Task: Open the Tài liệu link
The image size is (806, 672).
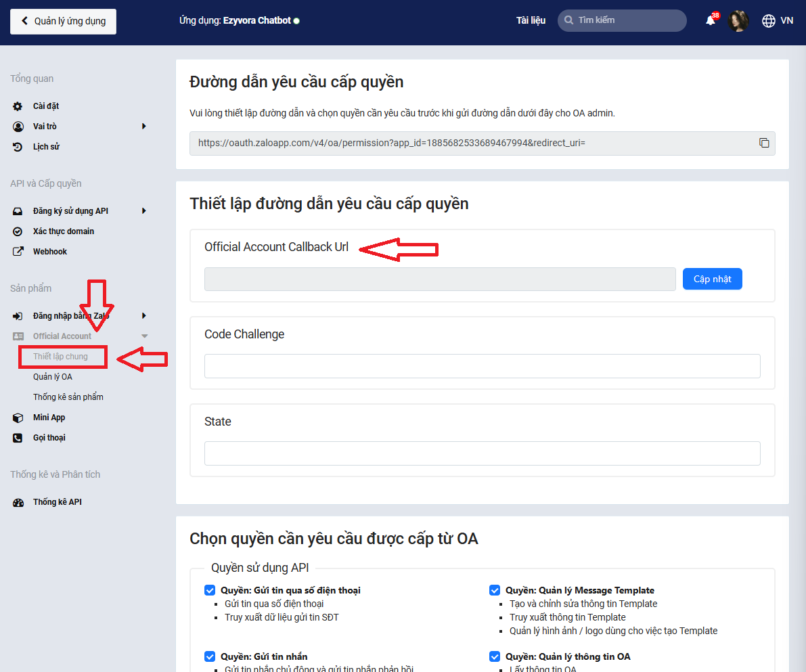Action: [x=531, y=20]
